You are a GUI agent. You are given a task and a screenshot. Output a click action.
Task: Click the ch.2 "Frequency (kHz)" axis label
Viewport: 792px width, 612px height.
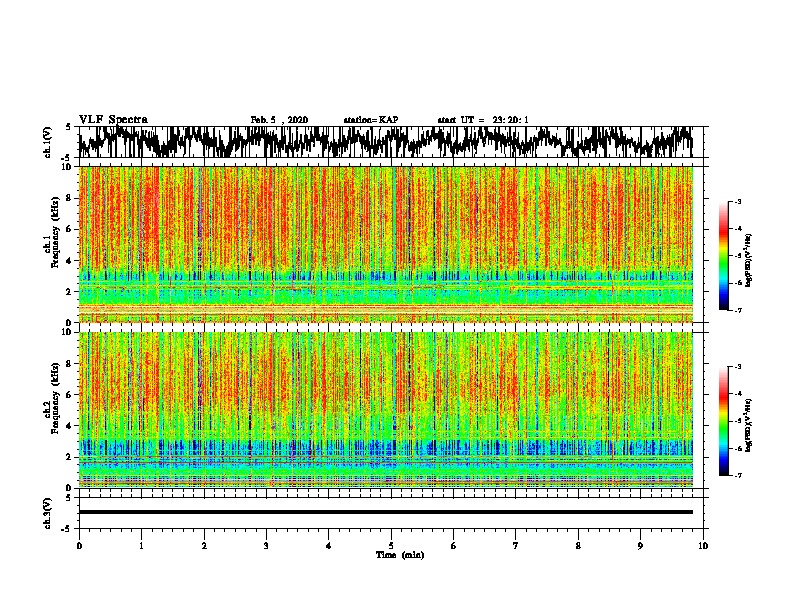55,398
